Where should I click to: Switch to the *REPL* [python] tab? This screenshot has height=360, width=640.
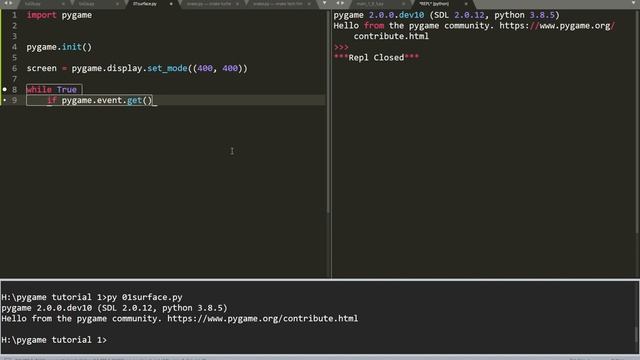(x=434, y=4)
